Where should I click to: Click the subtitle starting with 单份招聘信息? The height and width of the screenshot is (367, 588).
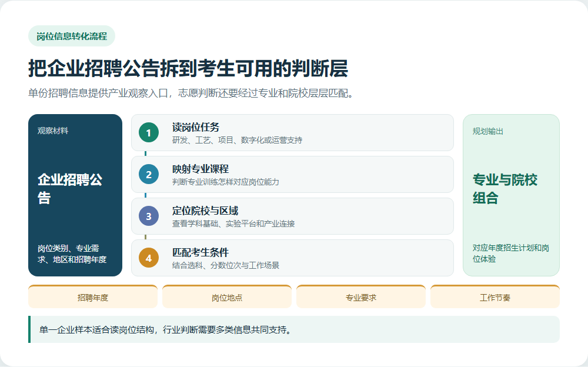(191, 93)
